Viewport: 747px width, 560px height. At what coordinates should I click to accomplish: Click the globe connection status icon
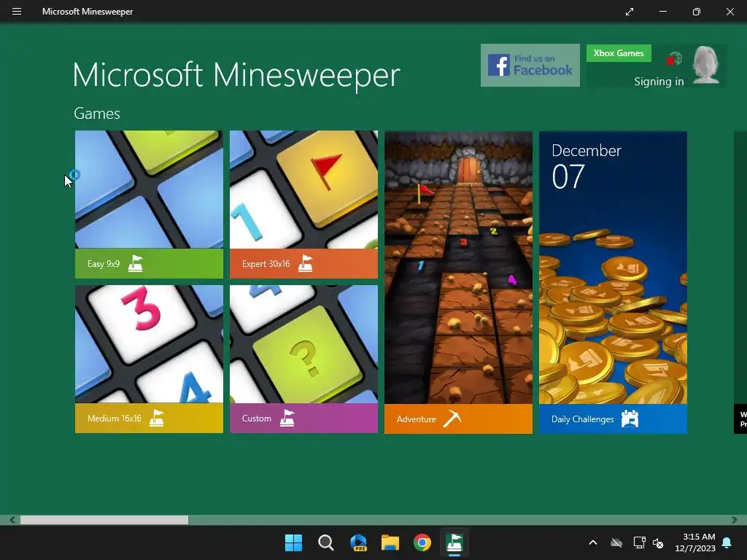tap(674, 59)
